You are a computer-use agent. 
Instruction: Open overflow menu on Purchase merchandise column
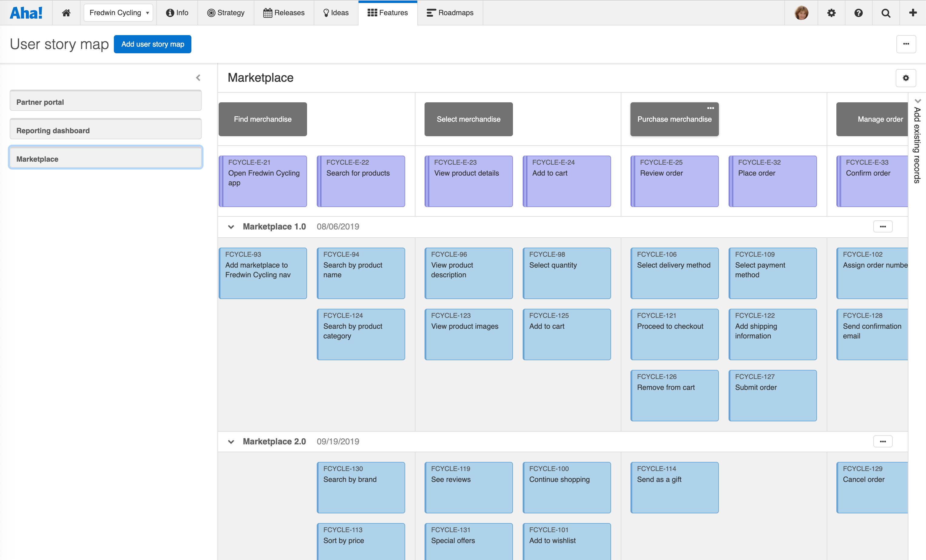(710, 108)
